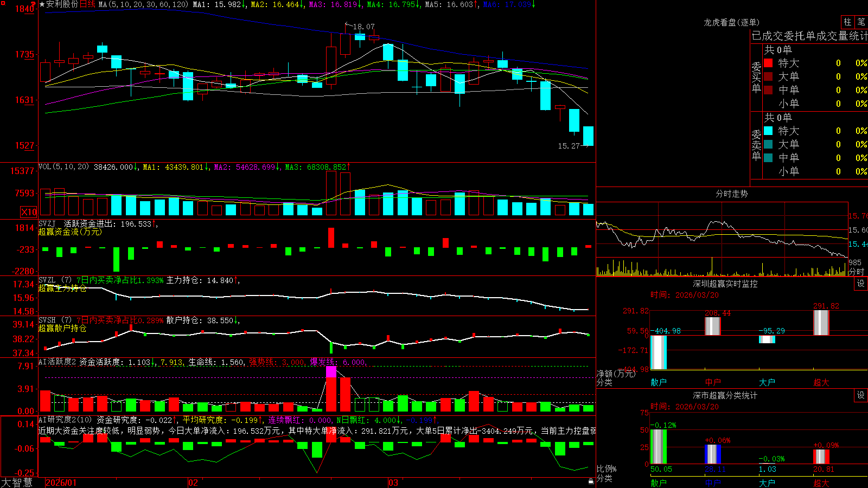Click the magenta MA3: 16.819 value

click(333, 4)
